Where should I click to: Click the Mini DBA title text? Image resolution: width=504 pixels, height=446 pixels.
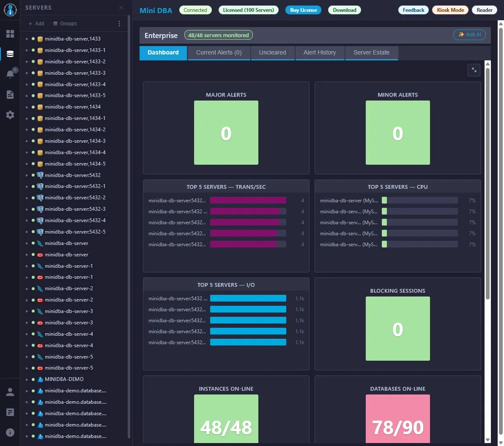(x=156, y=10)
